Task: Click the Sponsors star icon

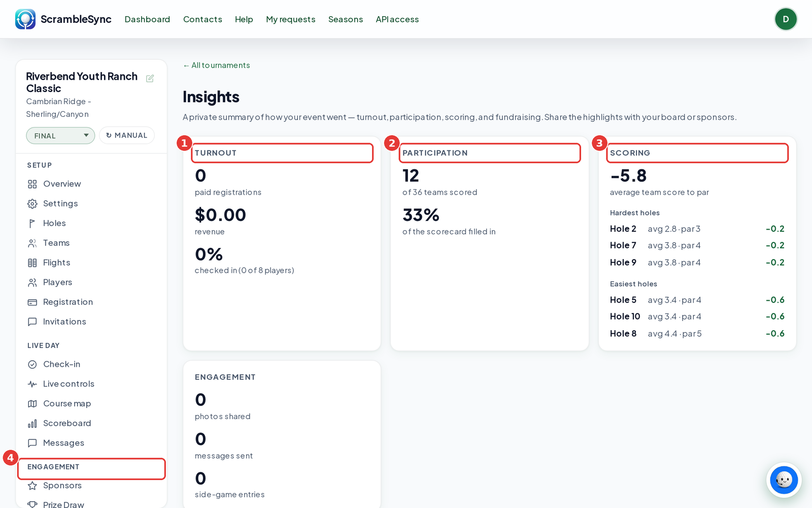Action: [32, 486]
